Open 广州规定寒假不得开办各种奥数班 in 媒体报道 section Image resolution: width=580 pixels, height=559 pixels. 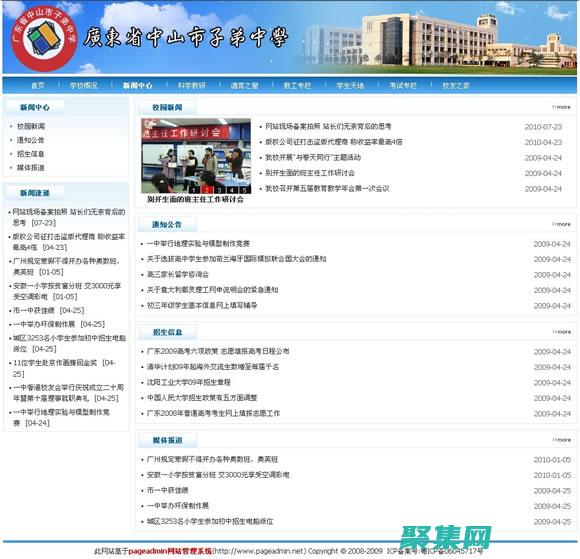tap(212, 459)
